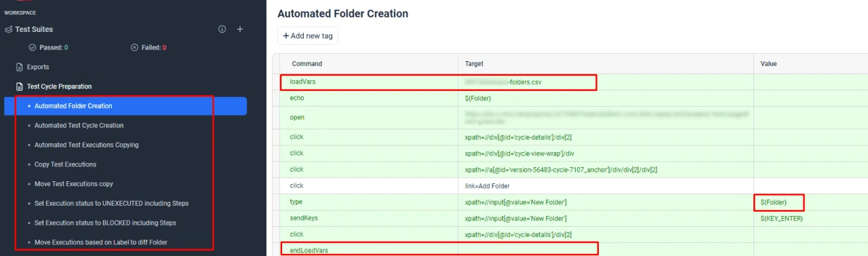Open Set Execution status to BLOCKED macro
The width and height of the screenshot is (868, 256).
click(105, 223)
